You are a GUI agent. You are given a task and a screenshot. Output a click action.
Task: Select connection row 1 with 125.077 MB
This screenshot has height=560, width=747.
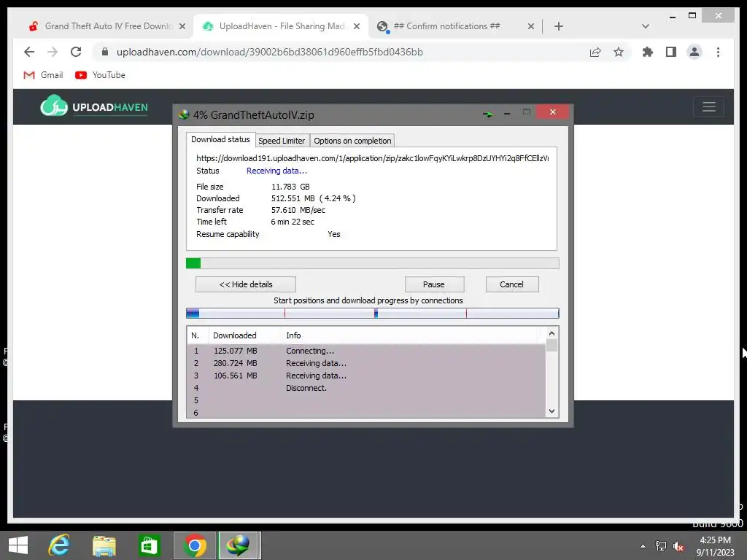(x=366, y=351)
